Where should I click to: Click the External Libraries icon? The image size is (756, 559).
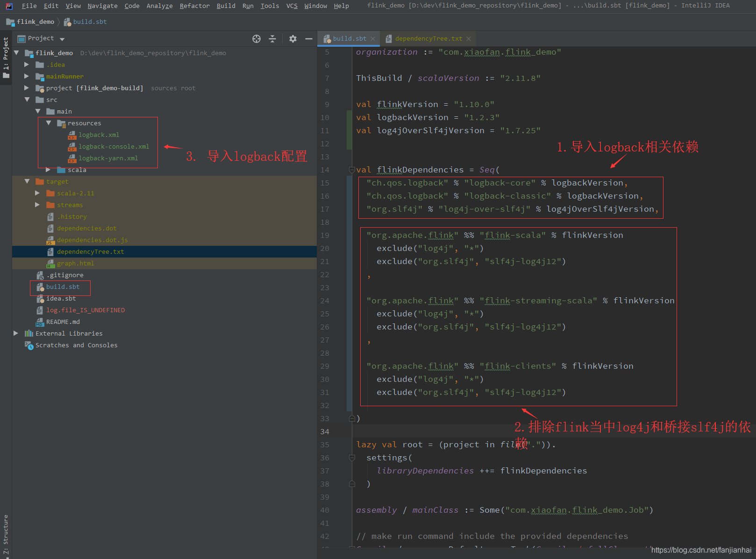tap(29, 334)
